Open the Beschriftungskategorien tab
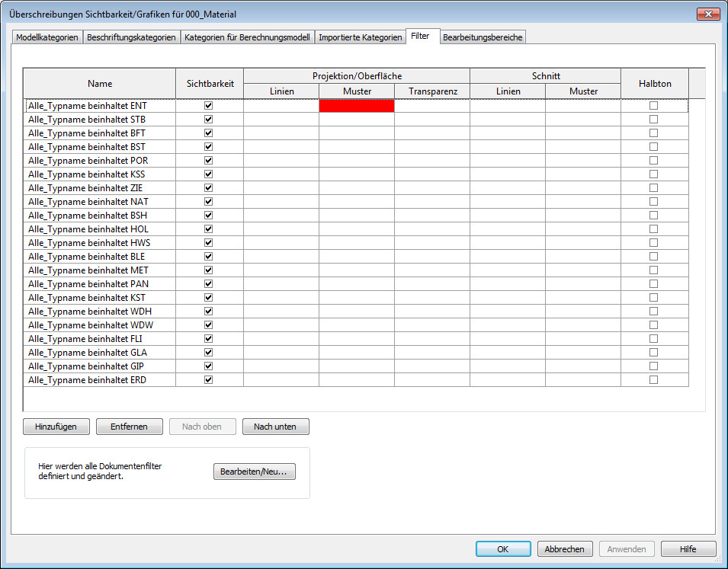Viewport: 728px width, 569px height. (x=131, y=37)
